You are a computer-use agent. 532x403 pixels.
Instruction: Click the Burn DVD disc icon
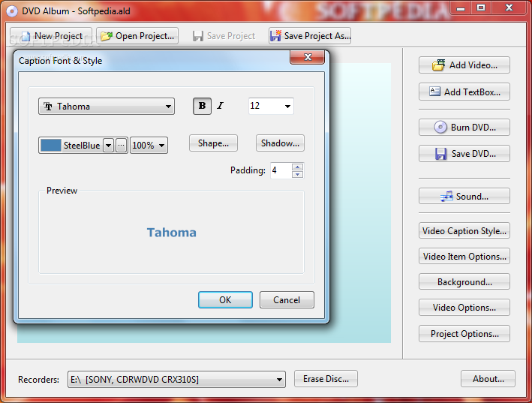pyautogui.click(x=440, y=128)
